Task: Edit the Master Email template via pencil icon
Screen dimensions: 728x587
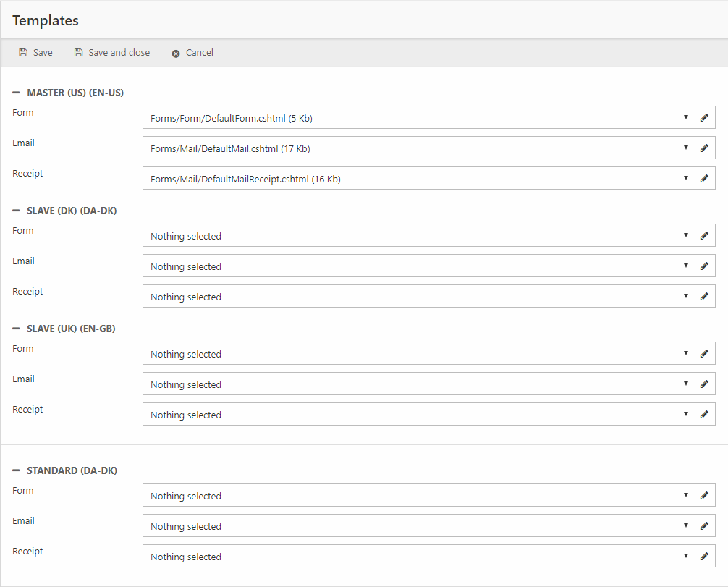Action: [704, 148]
